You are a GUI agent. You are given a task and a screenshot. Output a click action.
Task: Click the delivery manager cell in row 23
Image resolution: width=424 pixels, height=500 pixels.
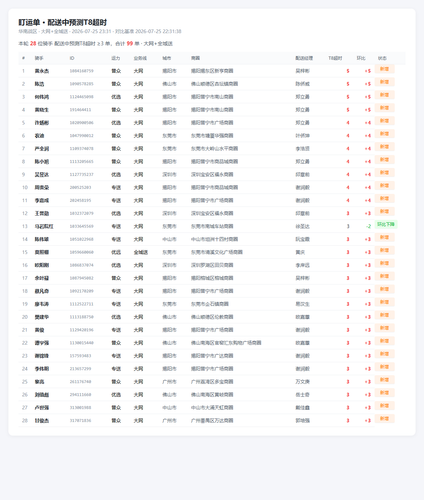pos(302,356)
